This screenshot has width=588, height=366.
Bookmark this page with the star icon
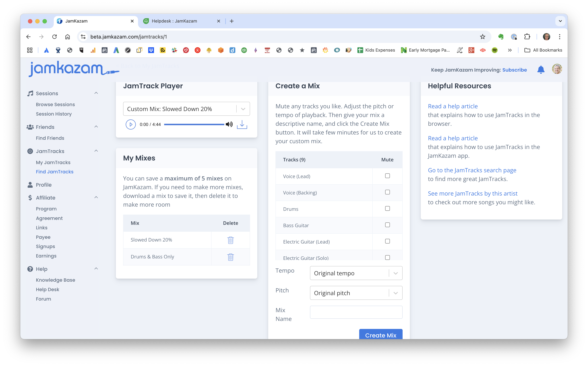(x=482, y=37)
